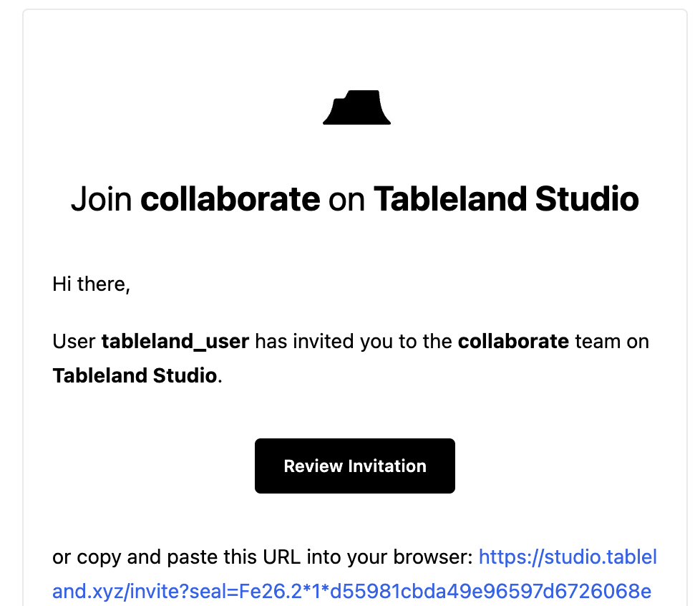700x606 pixels.
Task: Click the second line of the invite URL
Action: pyautogui.click(x=351, y=591)
